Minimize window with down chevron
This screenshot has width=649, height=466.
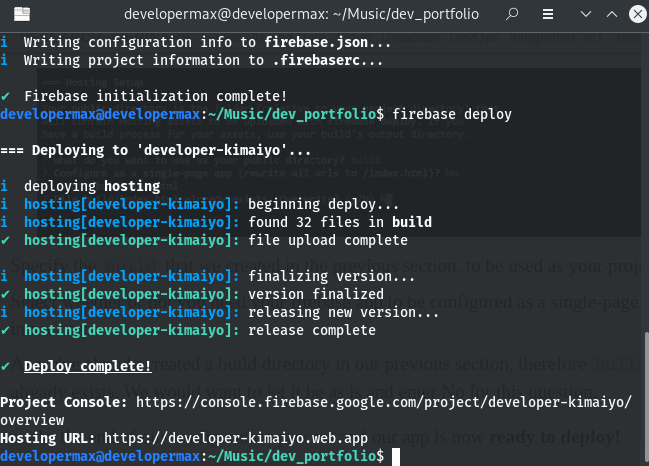point(586,14)
